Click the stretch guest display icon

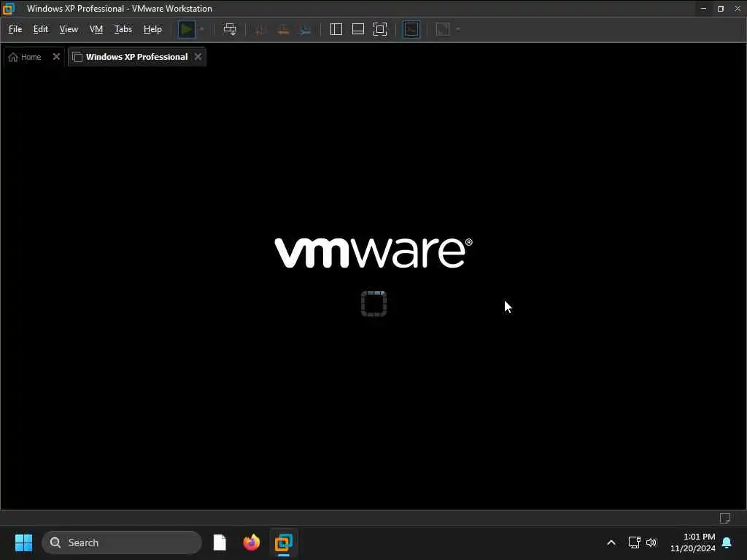[x=443, y=29]
